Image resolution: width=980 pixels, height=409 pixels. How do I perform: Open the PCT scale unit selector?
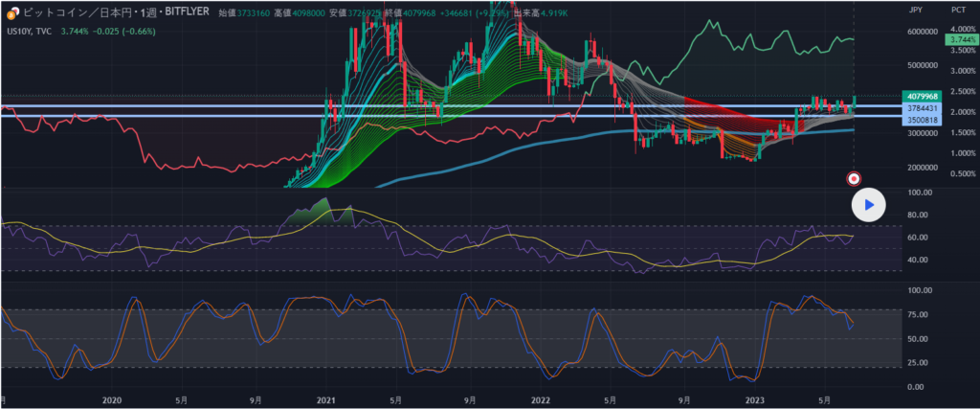(958, 10)
